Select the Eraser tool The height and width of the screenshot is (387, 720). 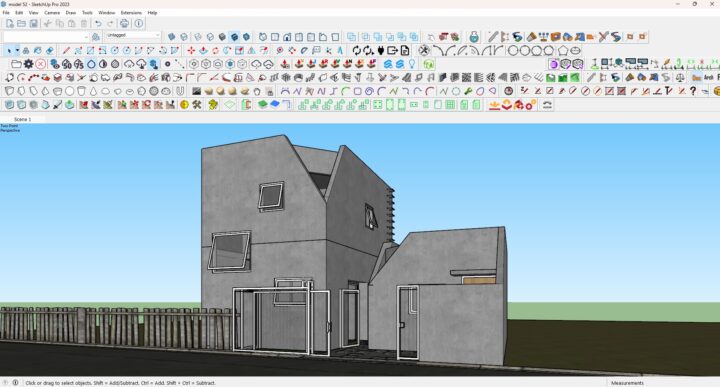50,50
